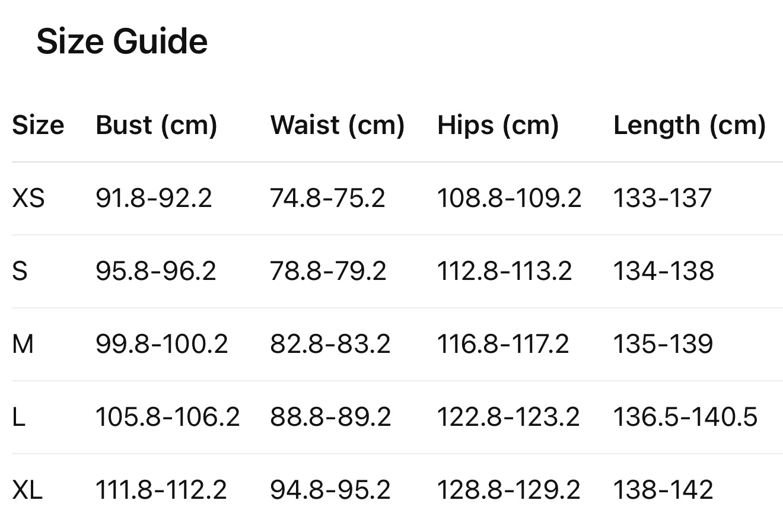Click XL bust value 111.8-112.2

click(x=161, y=490)
